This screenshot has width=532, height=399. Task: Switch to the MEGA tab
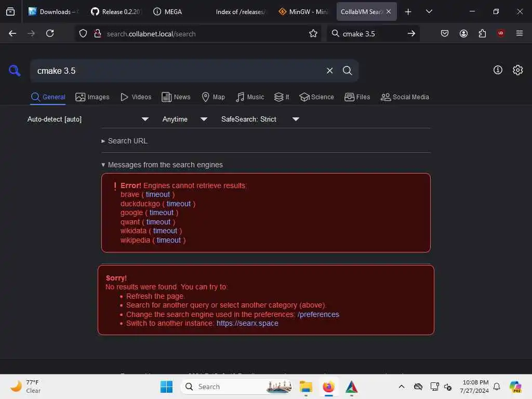point(179,11)
